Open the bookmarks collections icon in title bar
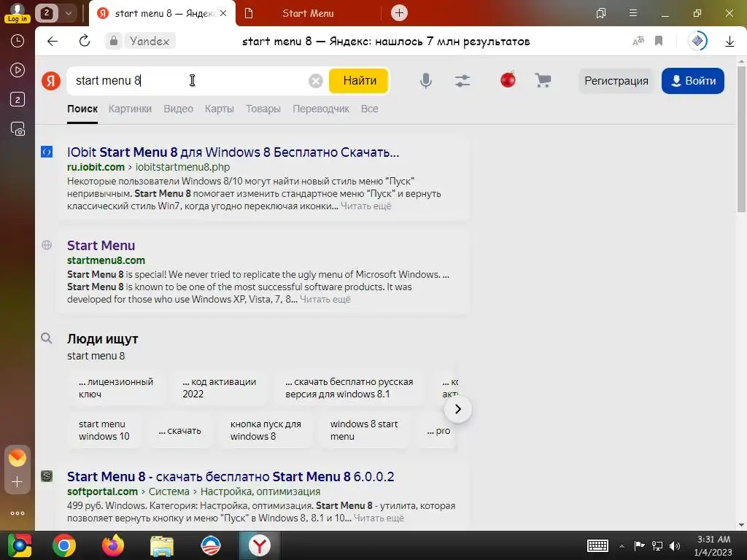747x560 pixels. click(x=601, y=13)
